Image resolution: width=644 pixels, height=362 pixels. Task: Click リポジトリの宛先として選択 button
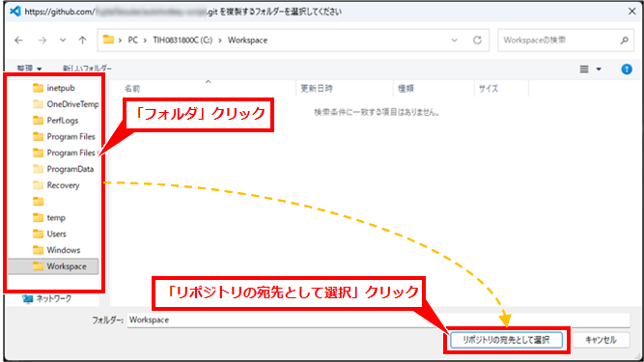[506, 340]
